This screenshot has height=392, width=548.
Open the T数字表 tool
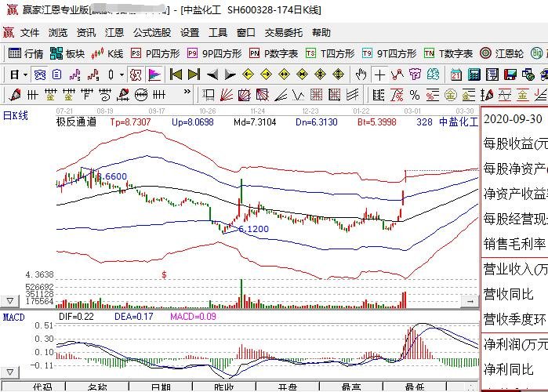point(448,53)
